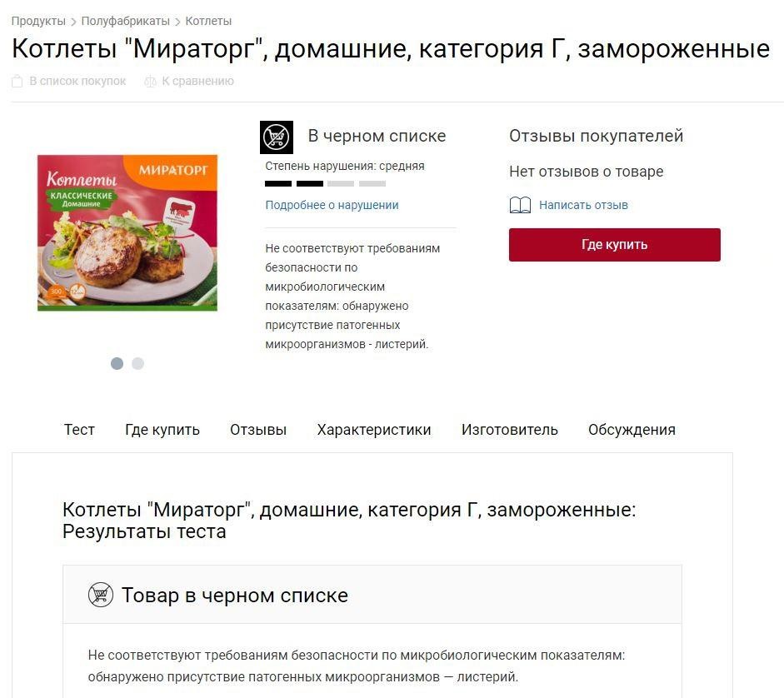Click the black-list crossed cart icon

277,137
